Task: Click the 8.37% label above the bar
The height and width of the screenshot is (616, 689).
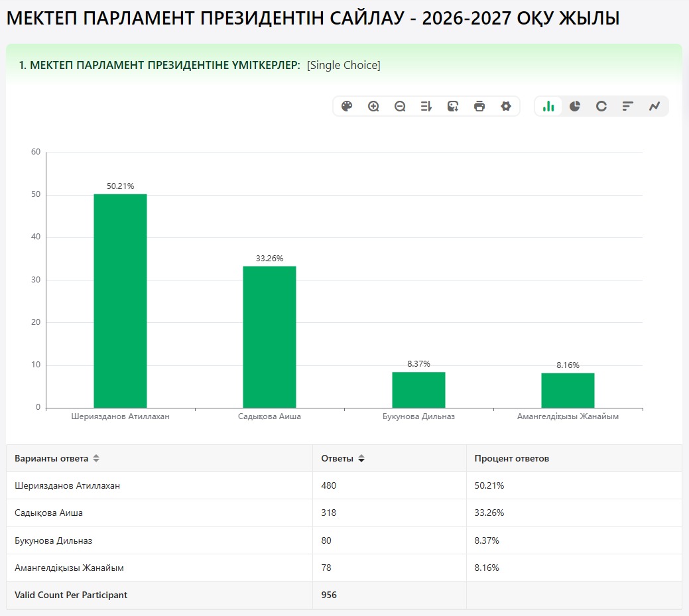Action: pos(418,364)
